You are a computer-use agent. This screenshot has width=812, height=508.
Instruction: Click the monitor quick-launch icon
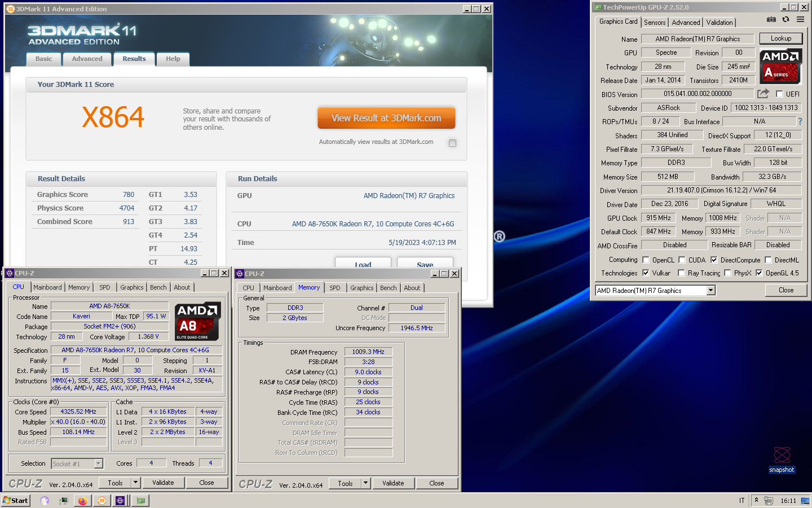coord(63,501)
